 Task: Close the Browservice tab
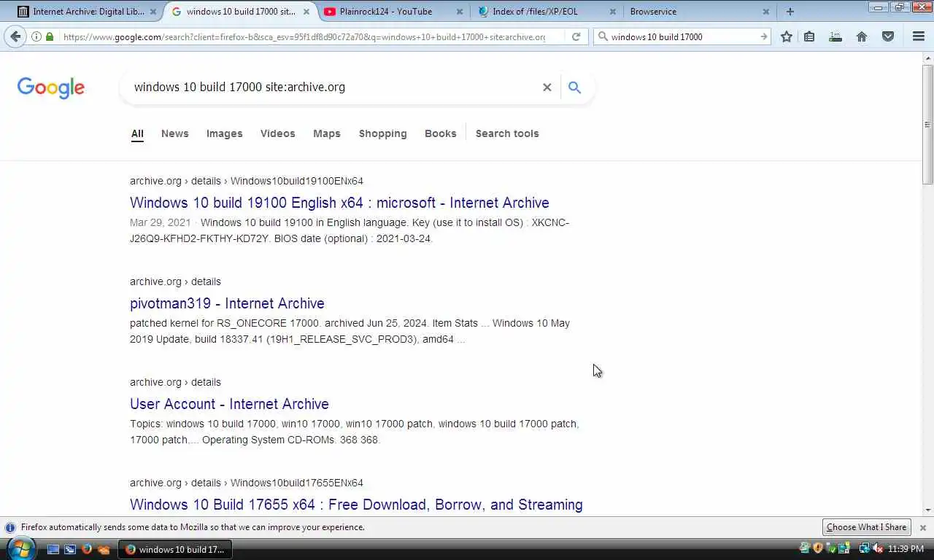click(766, 12)
